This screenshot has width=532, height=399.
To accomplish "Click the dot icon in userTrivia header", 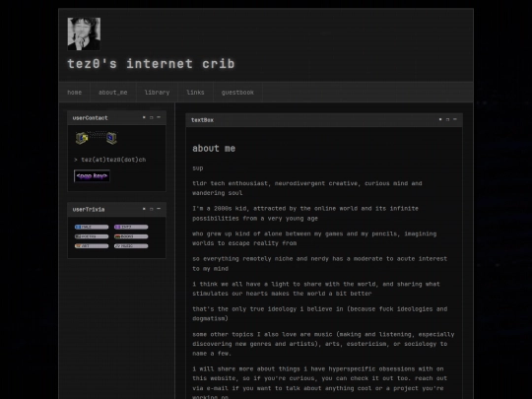I will coord(144,209).
